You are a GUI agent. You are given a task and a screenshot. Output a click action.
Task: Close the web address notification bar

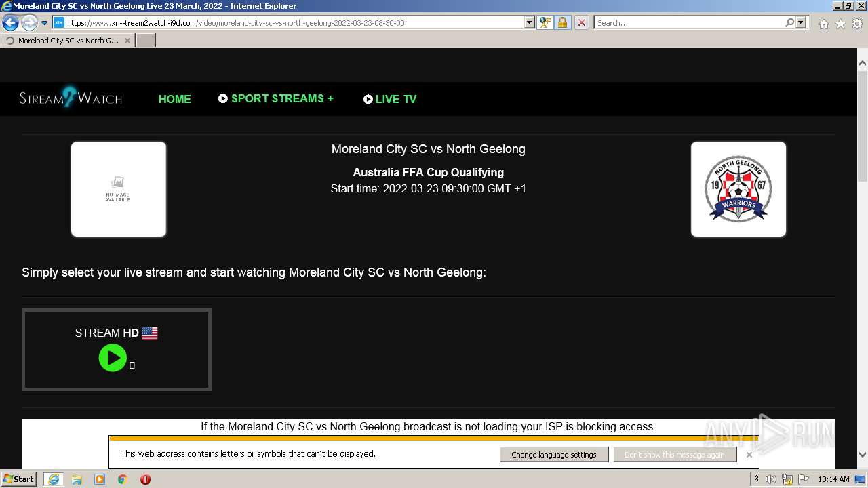[749, 455]
